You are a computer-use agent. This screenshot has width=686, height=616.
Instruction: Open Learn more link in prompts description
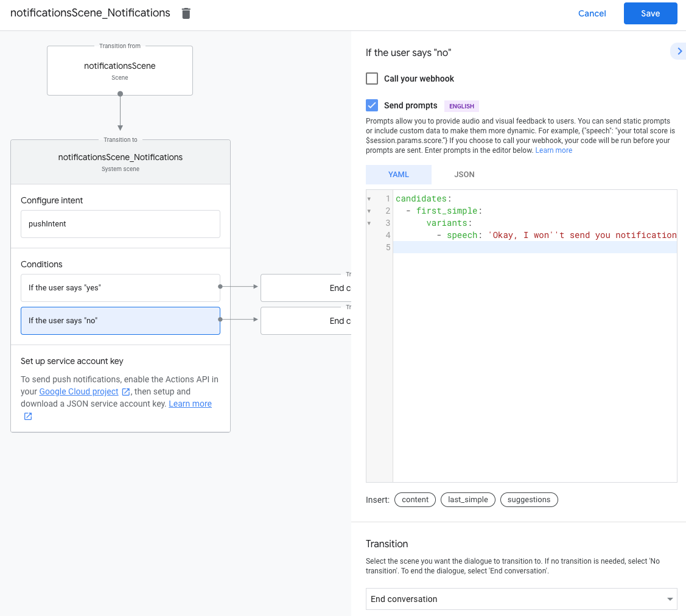[553, 150]
